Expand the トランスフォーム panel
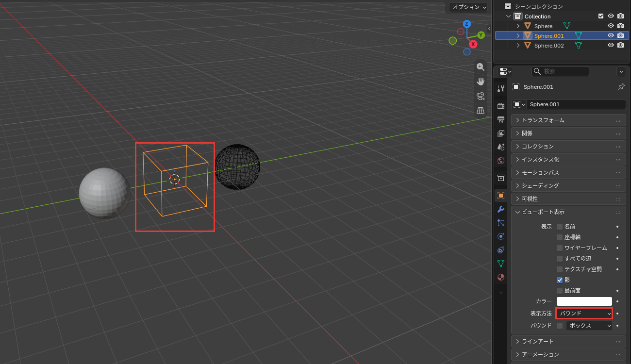631x364 pixels. point(568,120)
